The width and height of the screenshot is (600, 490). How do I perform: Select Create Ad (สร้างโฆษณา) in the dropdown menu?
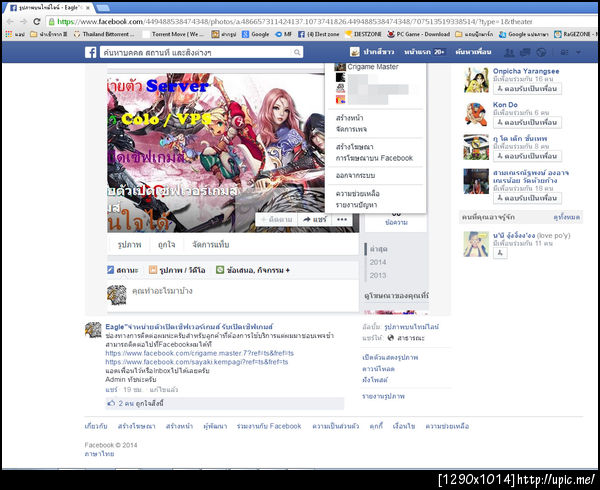tap(354, 147)
